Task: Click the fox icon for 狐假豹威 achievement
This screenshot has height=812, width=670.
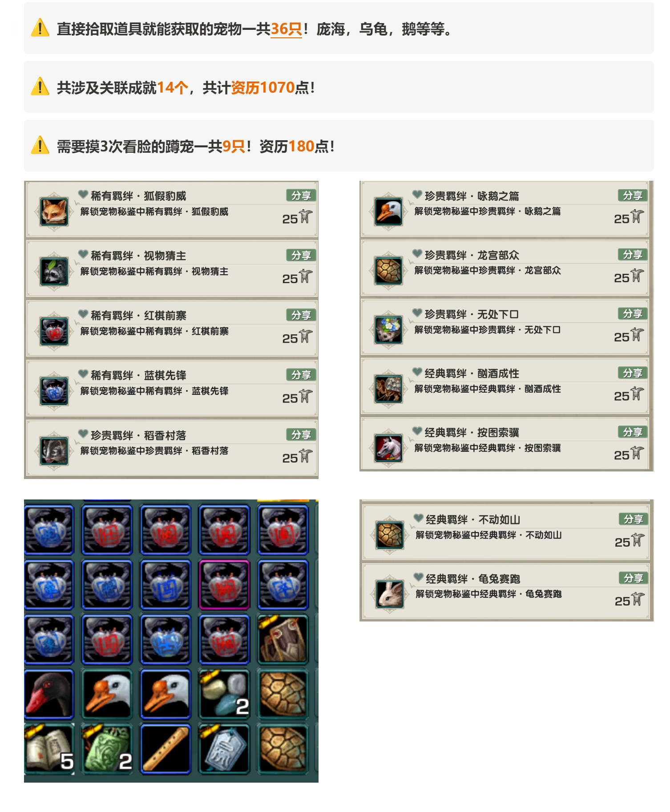Action: tap(54, 211)
